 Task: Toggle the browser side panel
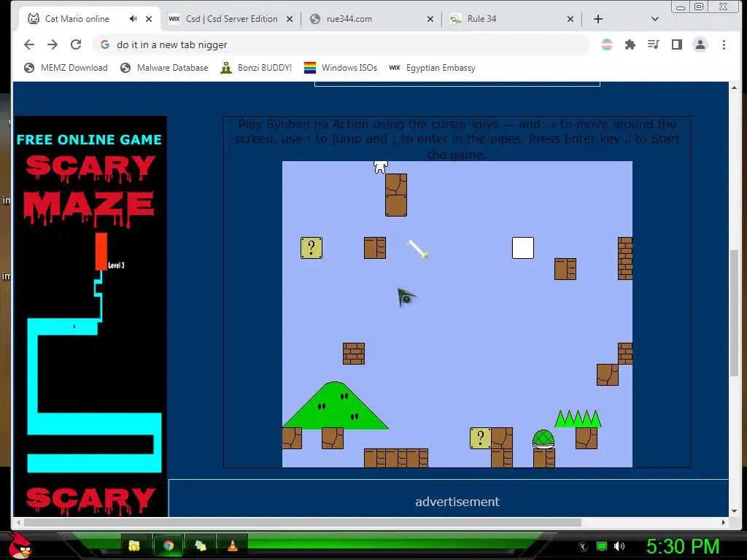(676, 44)
